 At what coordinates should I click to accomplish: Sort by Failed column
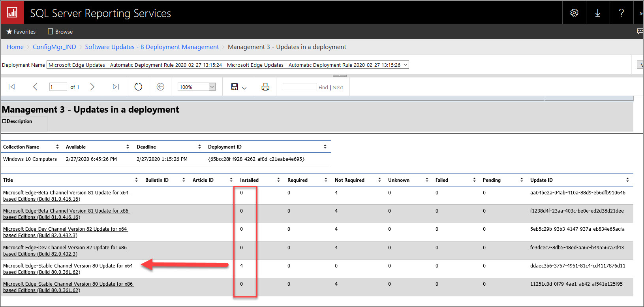pos(474,180)
